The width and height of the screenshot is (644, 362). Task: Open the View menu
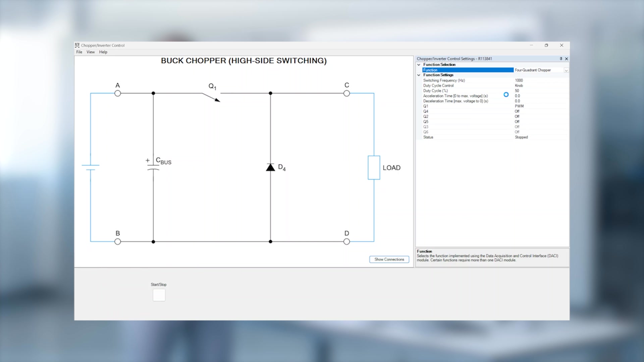tap(91, 52)
